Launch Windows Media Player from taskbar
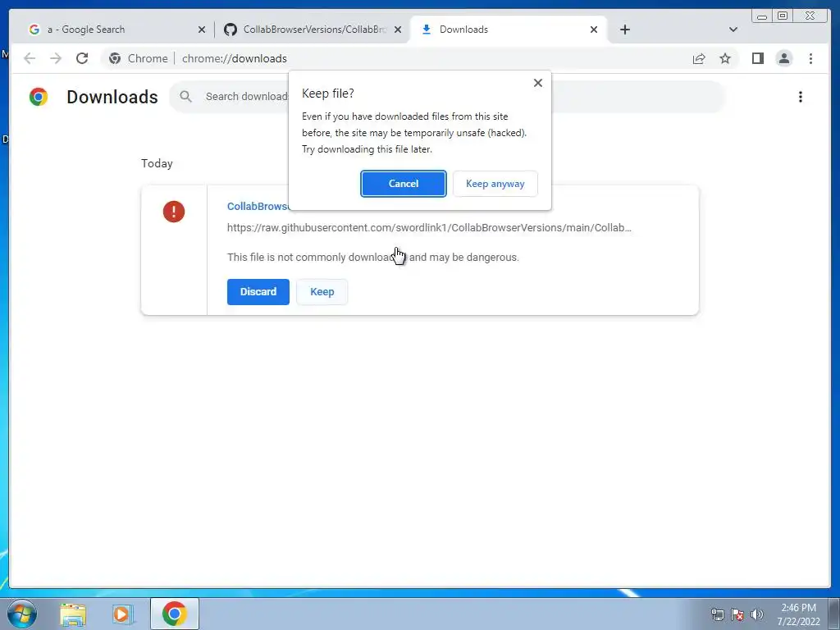The width and height of the screenshot is (840, 630). pyautogui.click(x=121, y=614)
